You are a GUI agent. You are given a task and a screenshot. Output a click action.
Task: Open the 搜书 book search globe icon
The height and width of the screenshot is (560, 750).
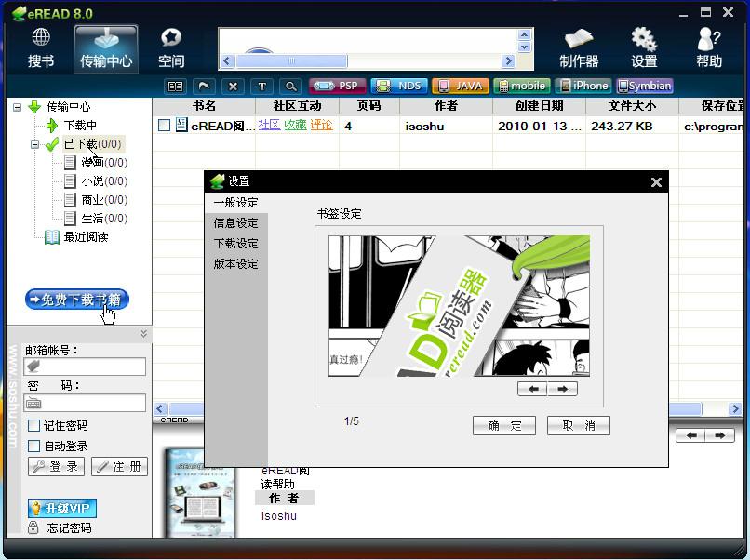coord(41,47)
